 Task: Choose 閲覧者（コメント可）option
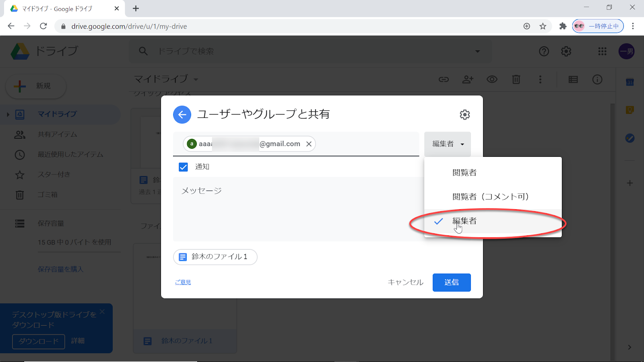(493, 197)
